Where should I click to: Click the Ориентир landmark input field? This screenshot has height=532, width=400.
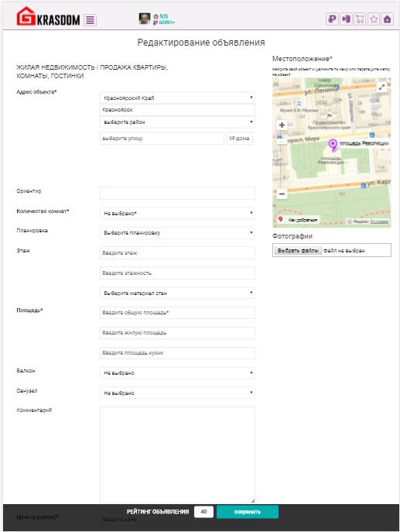point(177,193)
